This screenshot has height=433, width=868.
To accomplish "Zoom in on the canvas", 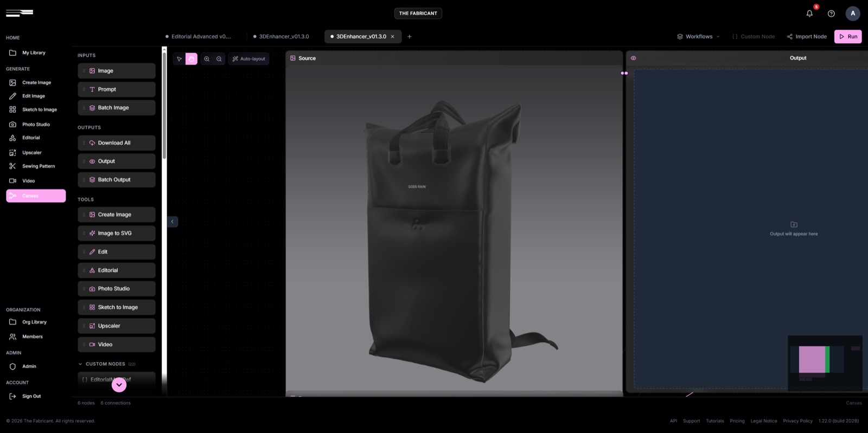I will [x=207, y=59].
